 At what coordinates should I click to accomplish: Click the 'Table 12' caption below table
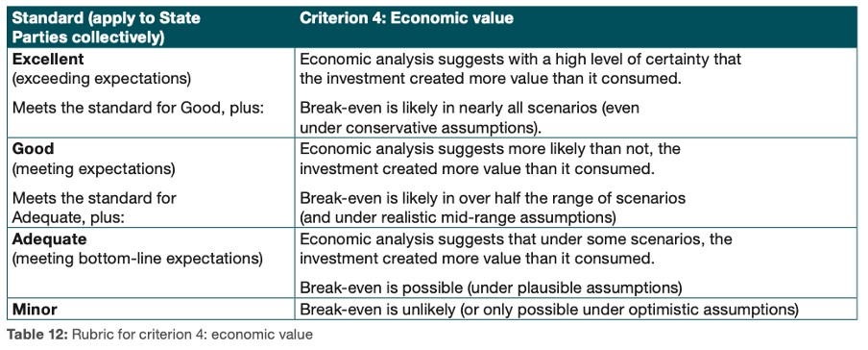pos(159,335)
